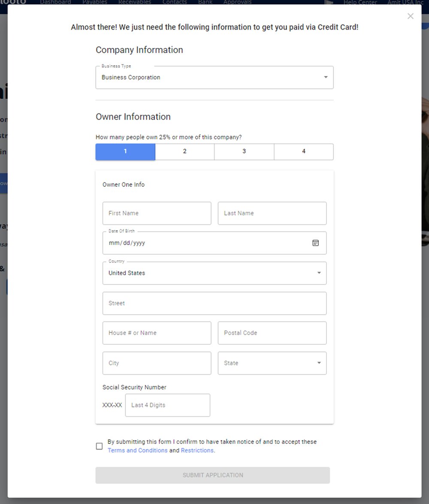Click the First Name input field
Viewport: 429px width, 504px height.
click(157, 213)
